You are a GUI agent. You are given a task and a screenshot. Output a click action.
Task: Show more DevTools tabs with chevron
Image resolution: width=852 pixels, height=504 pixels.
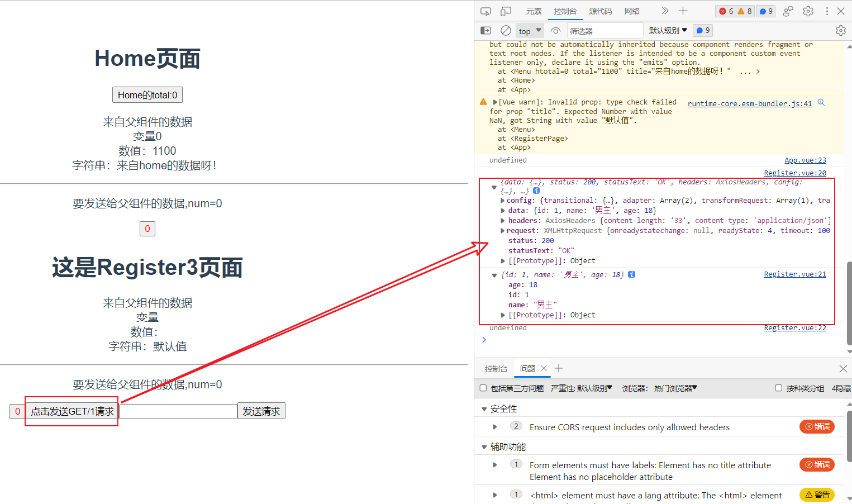pyautogui.click(x=664, y=11)
